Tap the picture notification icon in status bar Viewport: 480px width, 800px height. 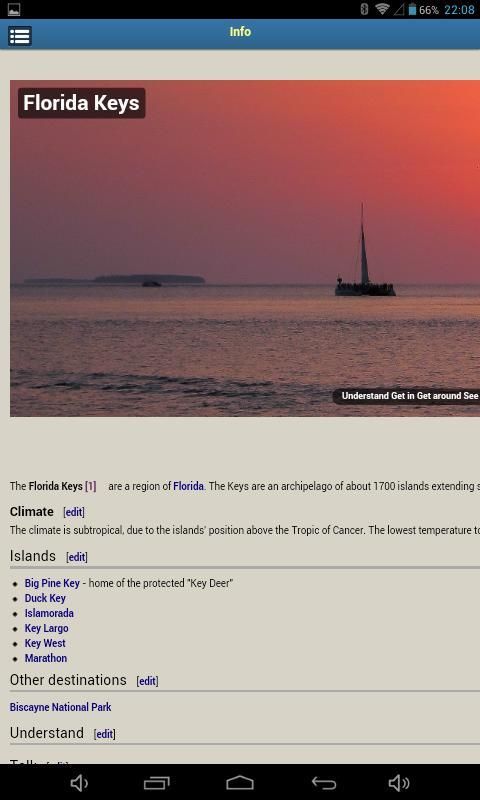point(14,9)
